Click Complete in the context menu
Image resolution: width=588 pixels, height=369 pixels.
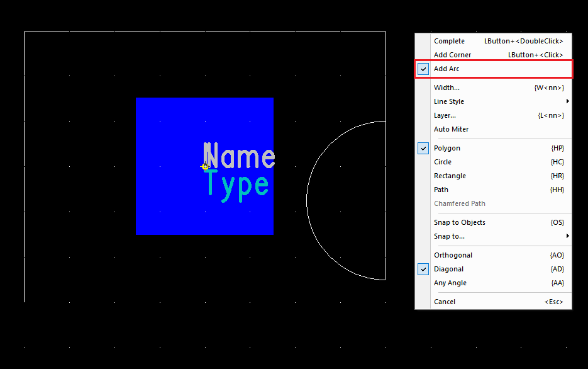pyautogui.click(x=449, y=41)
